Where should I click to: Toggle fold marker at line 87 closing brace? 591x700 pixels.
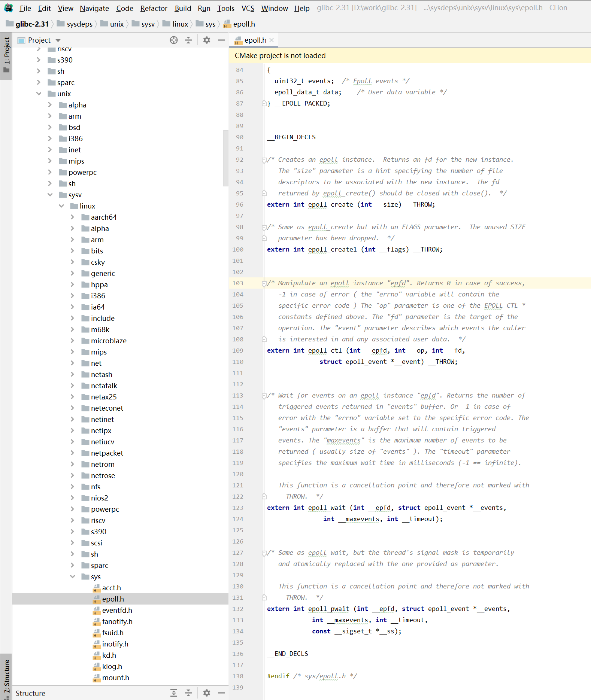tap(264, 104)
